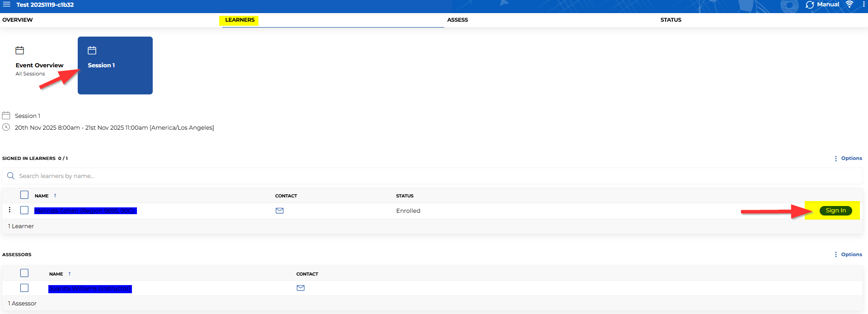The image size is (868, 314).
Task: Check the box for the instructor assessor row
Action: coord(24,288)
